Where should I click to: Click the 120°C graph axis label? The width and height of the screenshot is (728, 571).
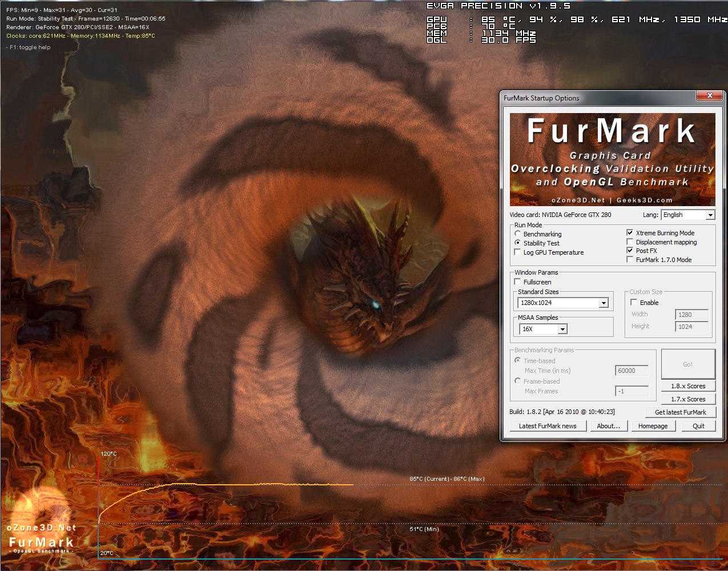coord(108,454)
